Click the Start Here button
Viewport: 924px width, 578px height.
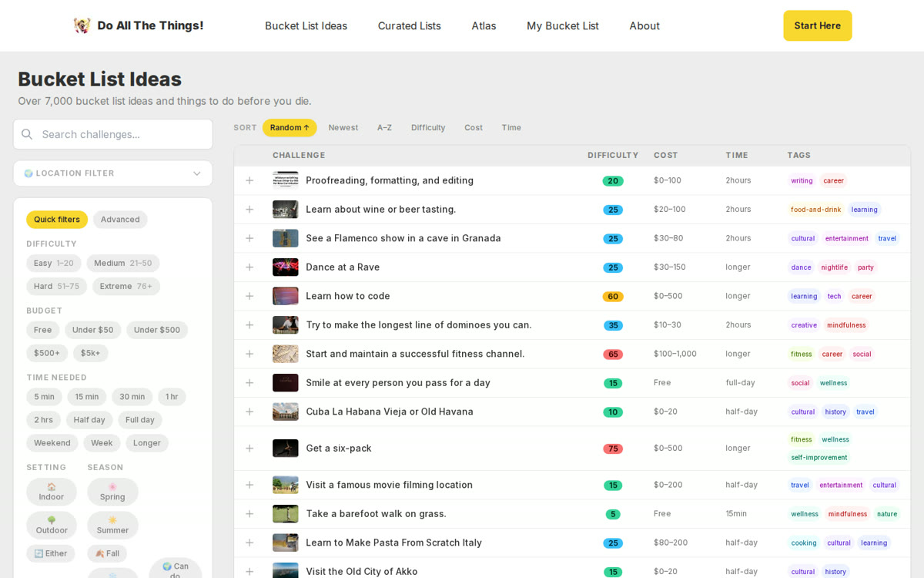[818, 25]
